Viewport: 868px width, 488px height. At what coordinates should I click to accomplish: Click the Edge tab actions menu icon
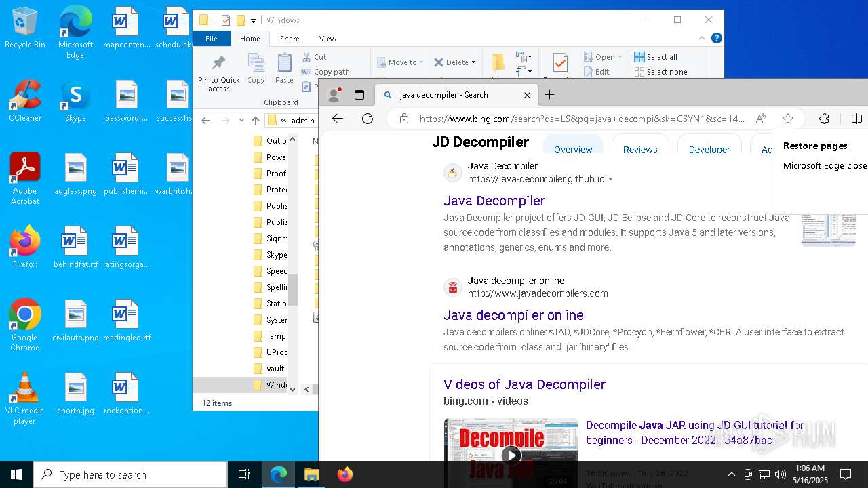(359, 95)
